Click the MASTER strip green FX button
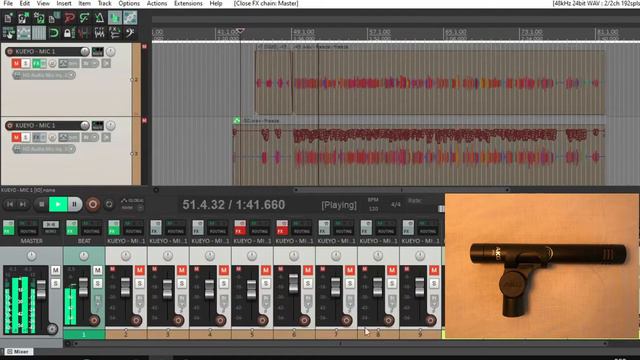This screenshot has width=640, height=360. [x=8, y=227]
